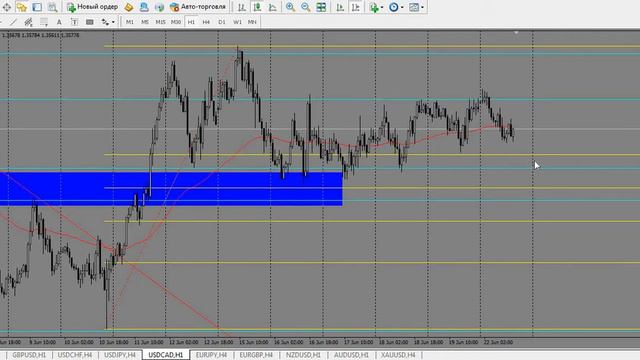640x360 pixels.
Task: Expand the arrows objects dropdown arrow
Action: 113,22
